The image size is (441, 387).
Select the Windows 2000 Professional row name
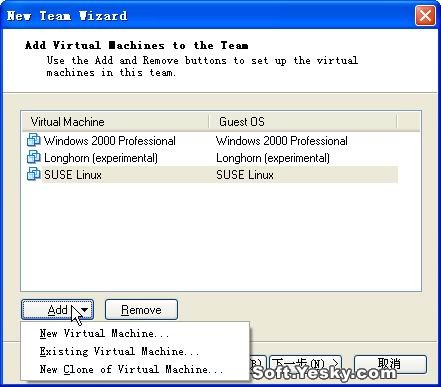pyautogui.click(x=110, y=141)
